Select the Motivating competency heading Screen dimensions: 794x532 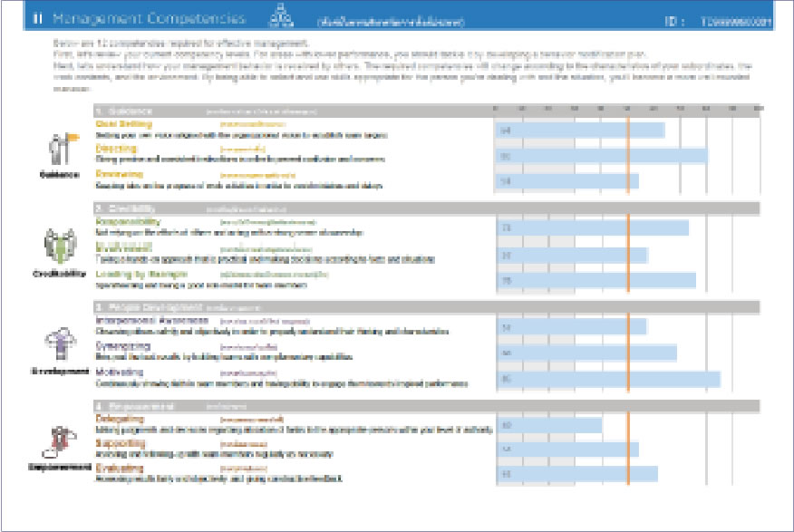120,372
